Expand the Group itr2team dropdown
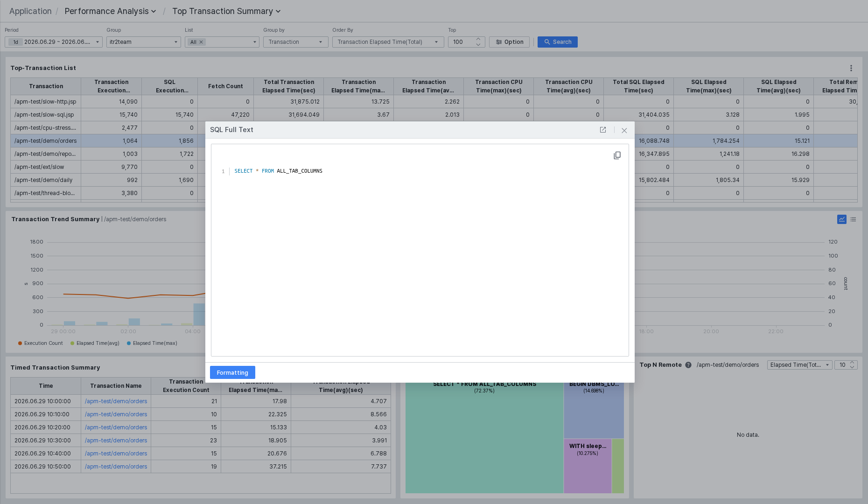The image size is (868, 504). coord(143,42)
